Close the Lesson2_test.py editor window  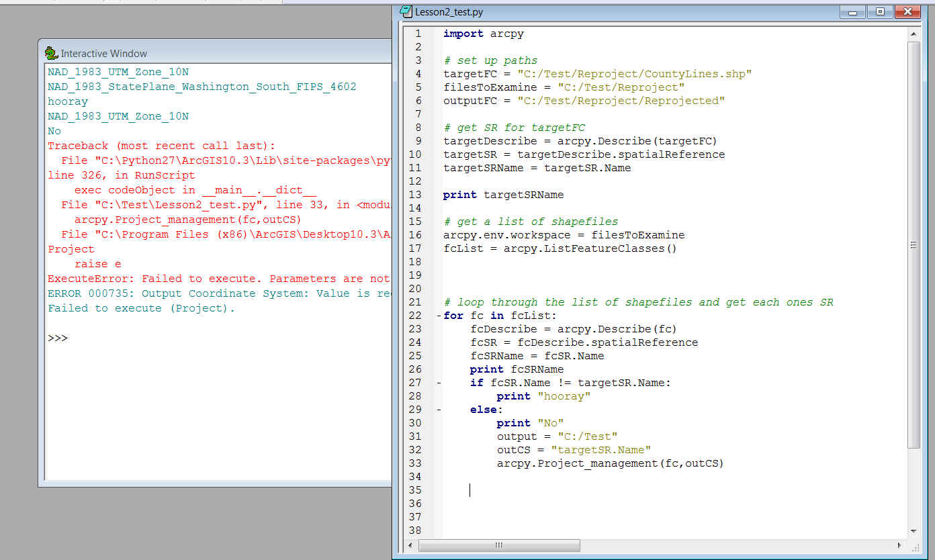(x=907, y=11)
